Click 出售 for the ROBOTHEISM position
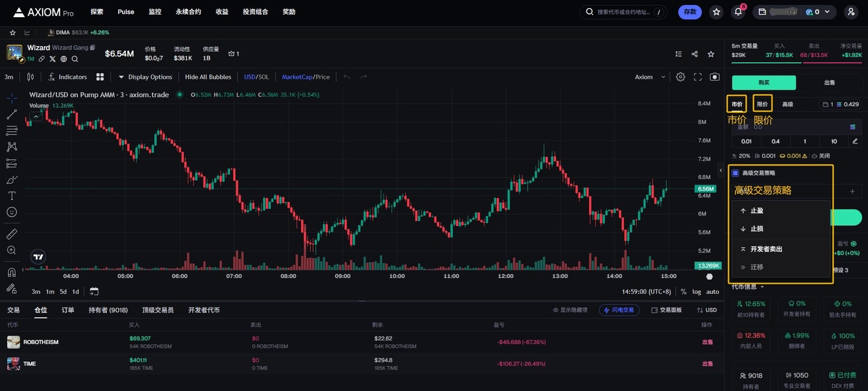This screenshot has height=391, width=868. 707,341
